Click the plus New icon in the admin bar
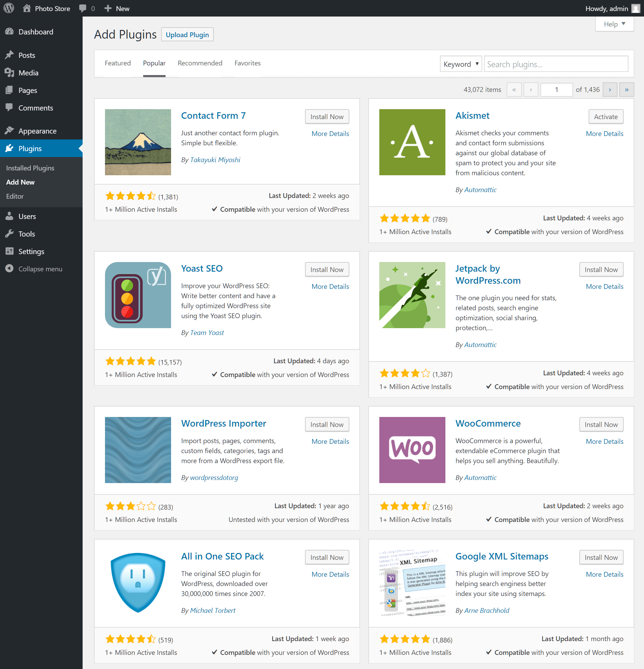The height and width of the screenshot is (669, 644). (x=108, y=8)
